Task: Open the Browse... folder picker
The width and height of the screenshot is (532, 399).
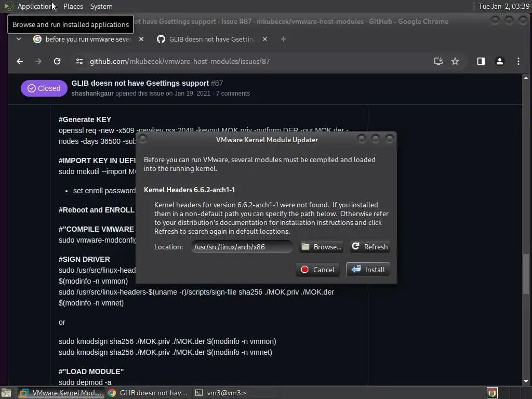Action: [321, 247]
